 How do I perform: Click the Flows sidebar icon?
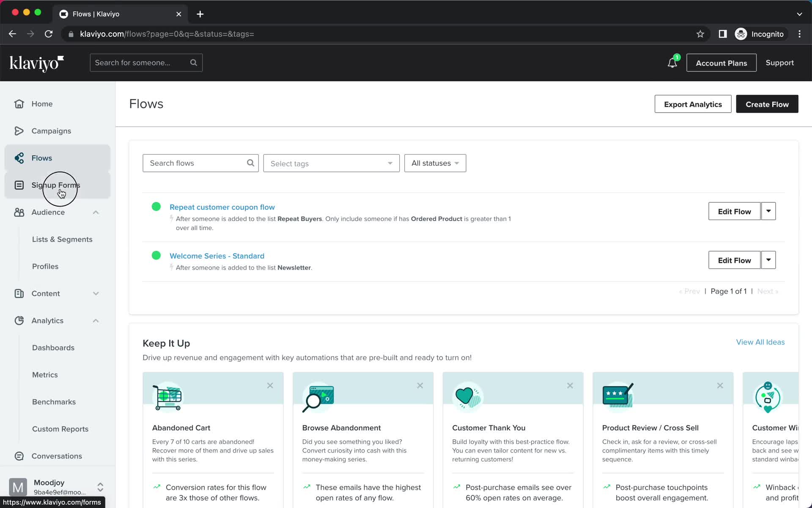pyautogui.click(x=19, y=158)
